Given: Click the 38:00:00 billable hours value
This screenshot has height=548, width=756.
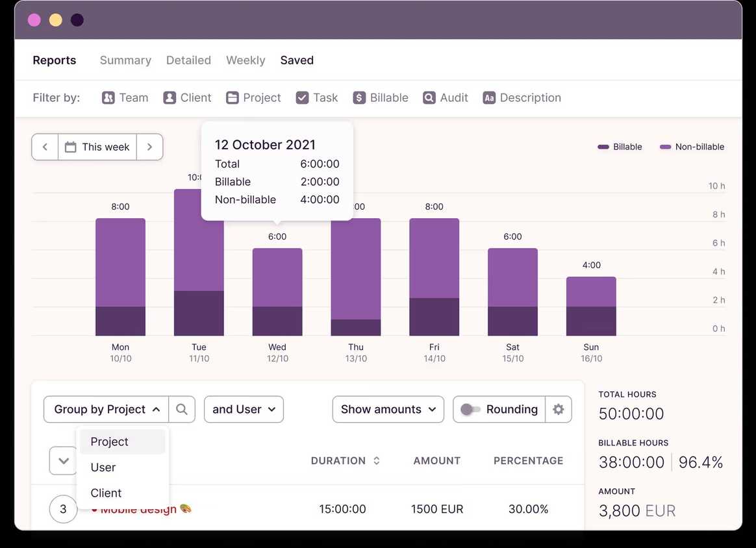Looking at the screenshot, I should click(x=631, y=462).
